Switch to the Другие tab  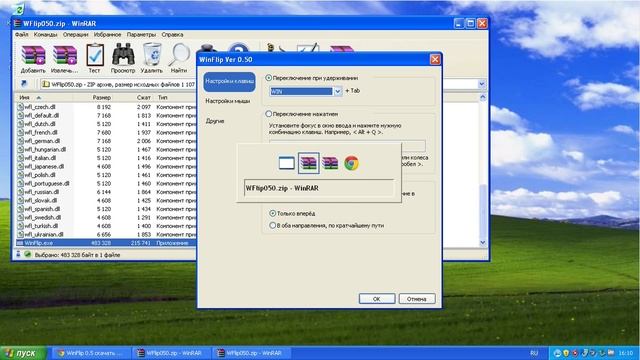[215, 121]
